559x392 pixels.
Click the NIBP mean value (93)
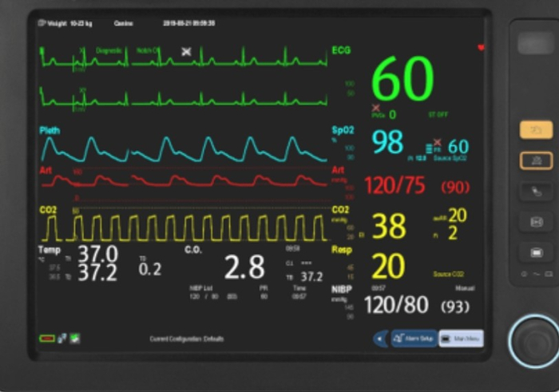click(455, 307)
